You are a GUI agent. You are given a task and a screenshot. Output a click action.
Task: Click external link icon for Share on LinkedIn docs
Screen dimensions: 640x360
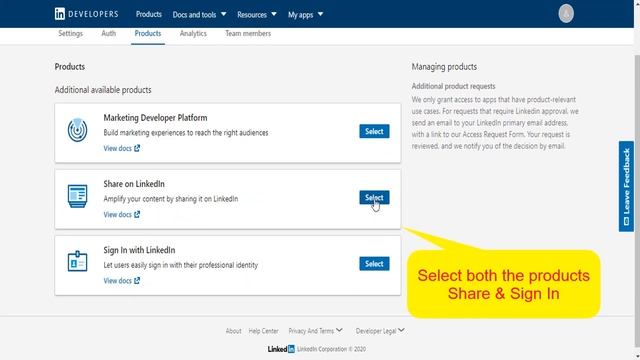137,214
